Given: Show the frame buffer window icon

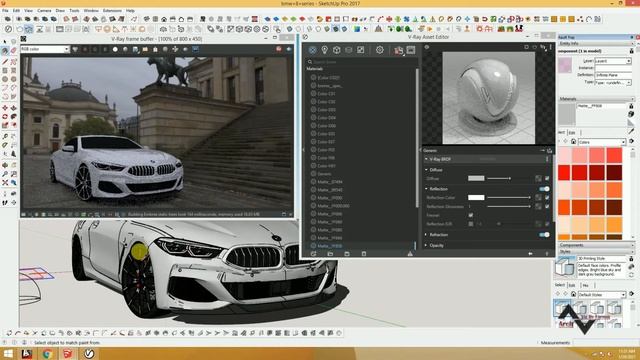Looking at the screenshot, I should (x=411, y=50).
